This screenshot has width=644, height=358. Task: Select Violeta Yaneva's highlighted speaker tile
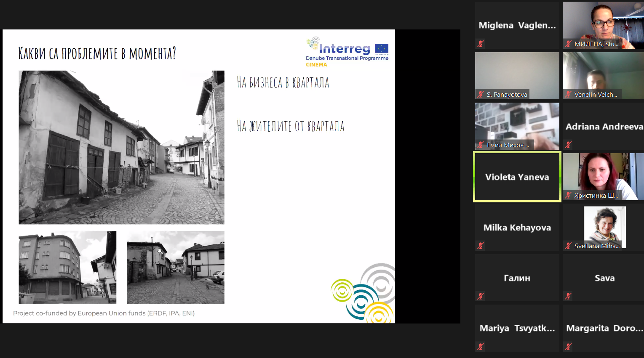coord(517,177)
